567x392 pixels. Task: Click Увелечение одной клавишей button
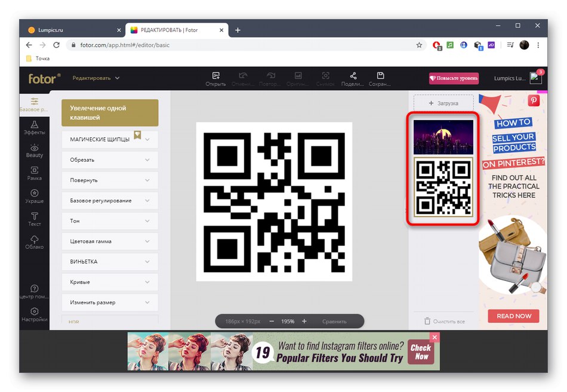pyautogui.click(x=110, y=113)
